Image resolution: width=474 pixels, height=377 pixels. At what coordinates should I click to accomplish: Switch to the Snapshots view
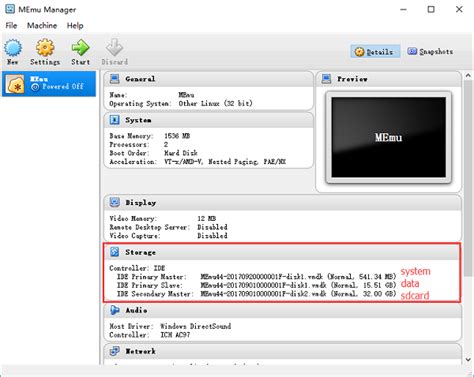(x=430, y=52)
